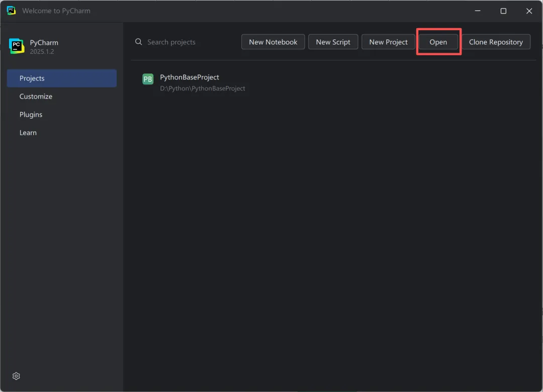Create a New Notebook
The height and width of the screenshot is (392, 543).
point(273,42)
